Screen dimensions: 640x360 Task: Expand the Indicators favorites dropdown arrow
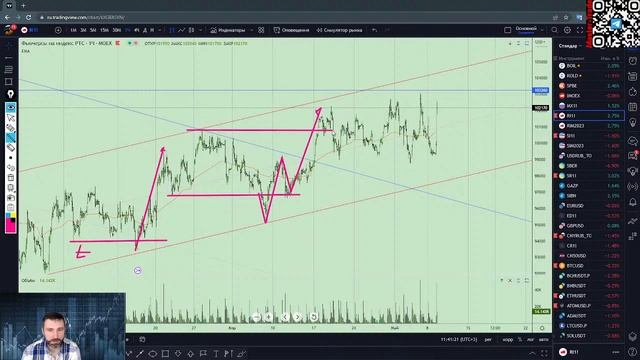point(251,30)
